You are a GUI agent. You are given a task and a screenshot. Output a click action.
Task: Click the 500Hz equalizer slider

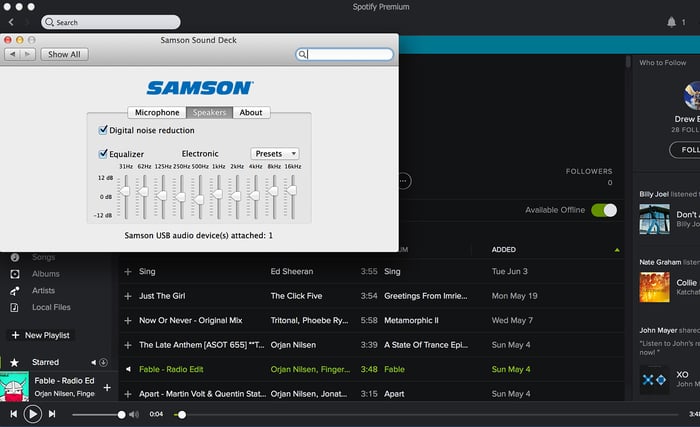tap(200, 199)
